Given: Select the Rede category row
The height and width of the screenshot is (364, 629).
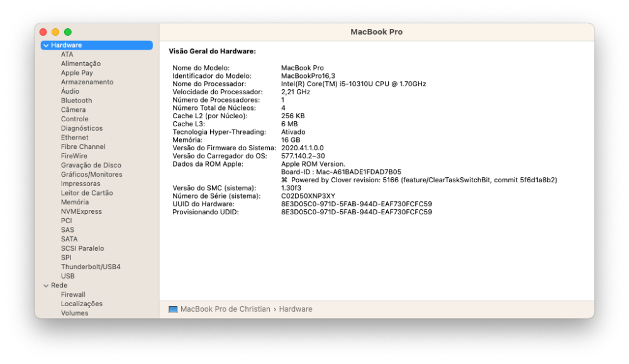Looking at the screenshot, I should click(97, 285).
